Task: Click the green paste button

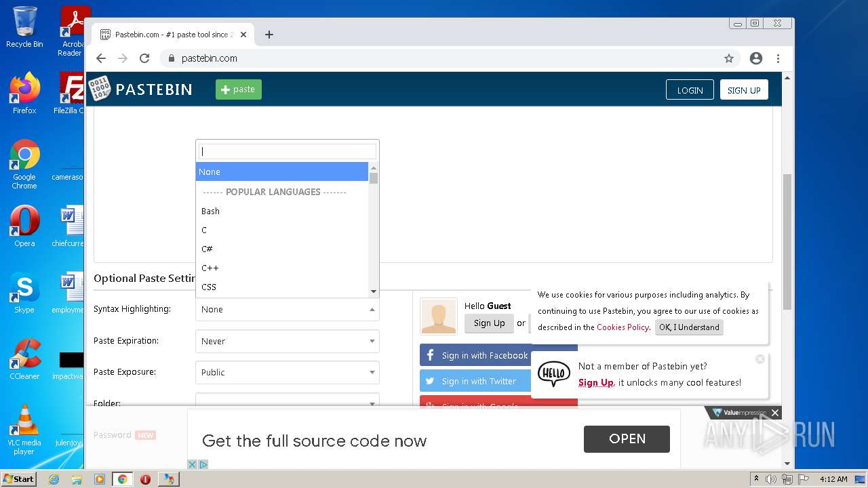Action: (x=239, y=89)
